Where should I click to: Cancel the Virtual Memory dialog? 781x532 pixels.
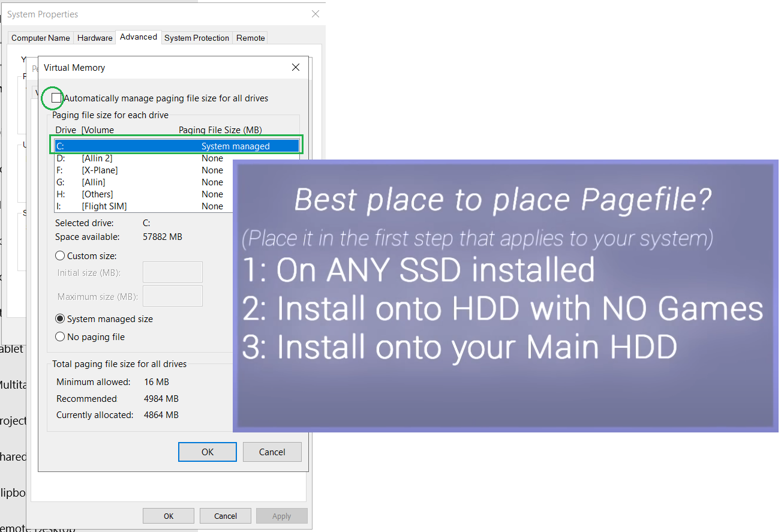(272, 452)
